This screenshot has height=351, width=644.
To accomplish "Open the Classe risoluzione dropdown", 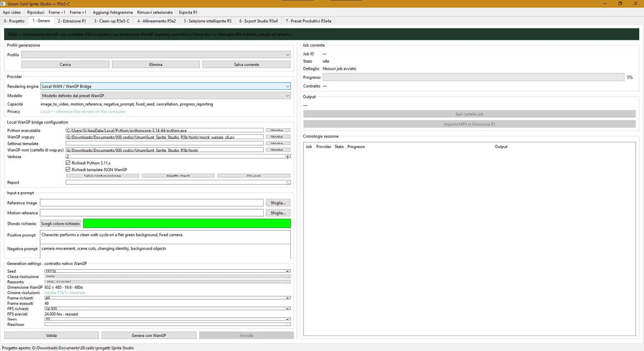I will tap(167, 276).
